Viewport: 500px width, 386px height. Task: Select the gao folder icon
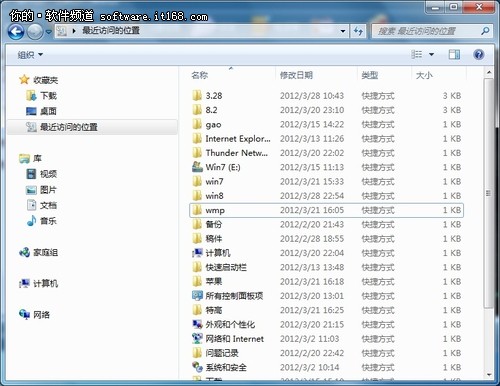pos(197,124)
